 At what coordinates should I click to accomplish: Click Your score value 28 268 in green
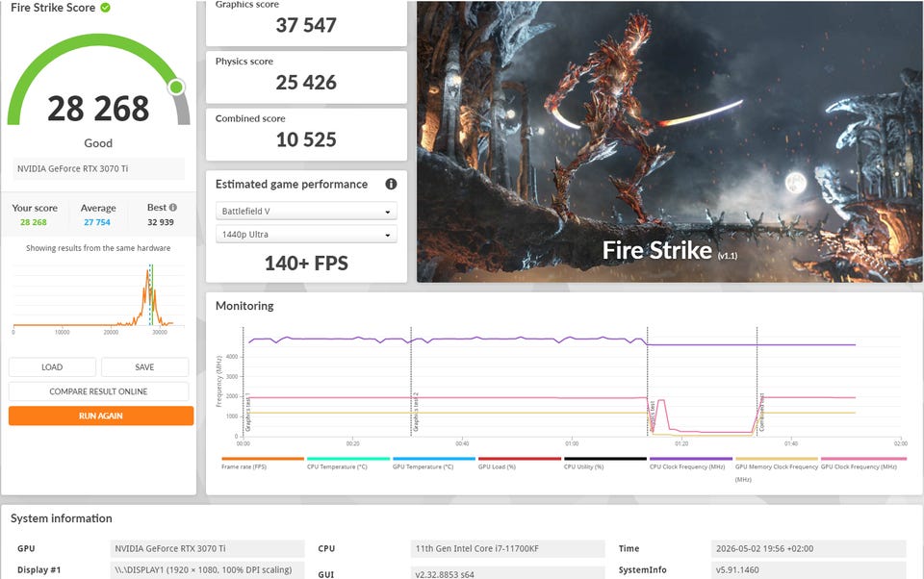(x=34, y=222)
